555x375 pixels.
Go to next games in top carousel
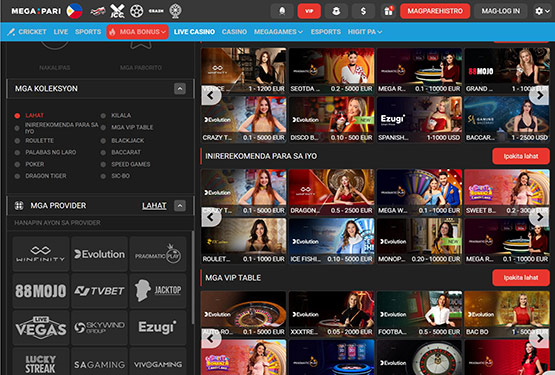click(539, 95)
